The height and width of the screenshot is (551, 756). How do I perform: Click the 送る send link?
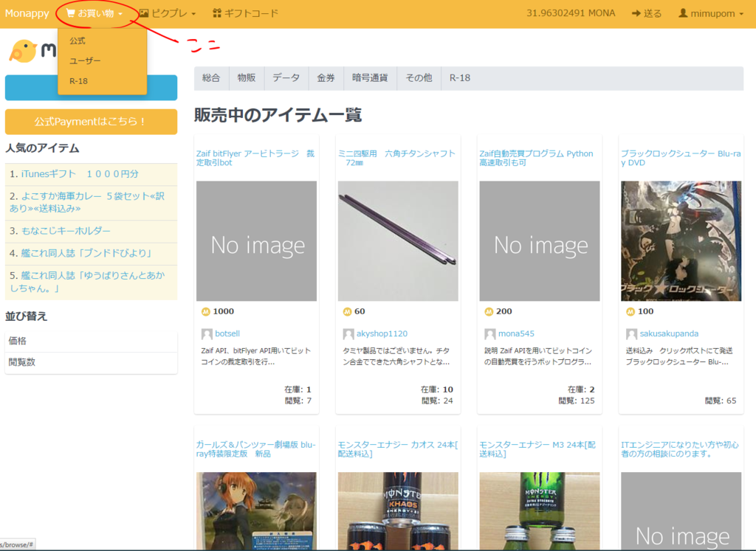pos(647,13)
